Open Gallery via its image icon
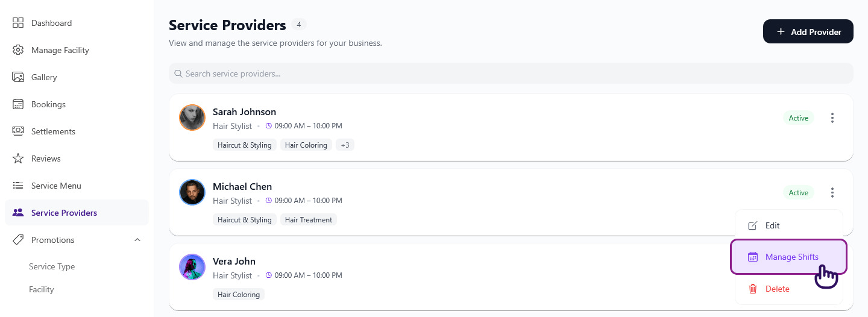 pos(18,77)
